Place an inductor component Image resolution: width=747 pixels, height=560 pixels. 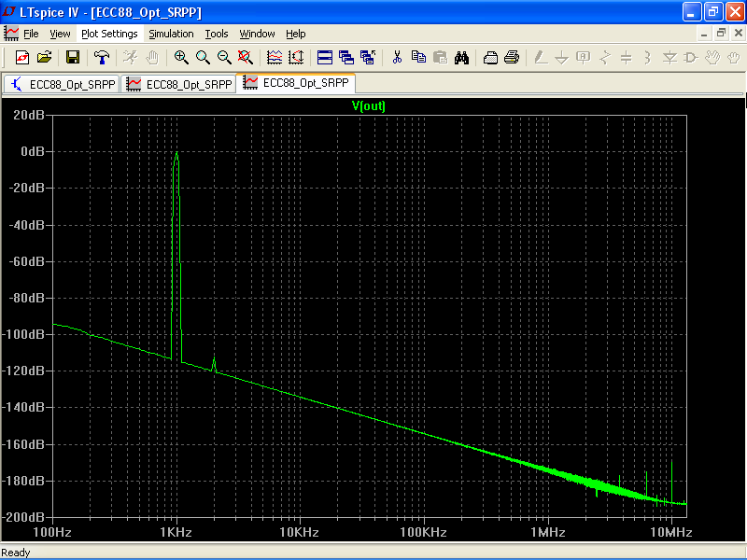(x=647, y=58)
